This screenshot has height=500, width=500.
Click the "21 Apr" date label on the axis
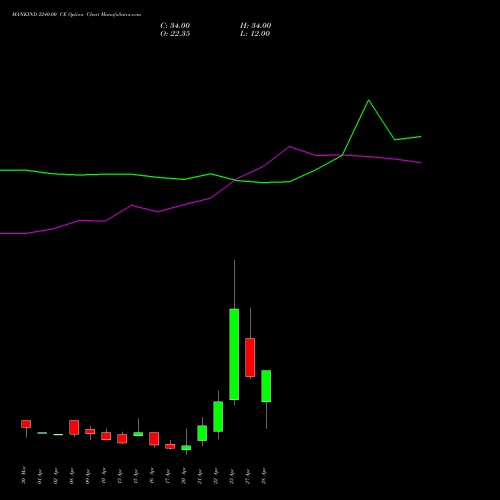(200, 476)
